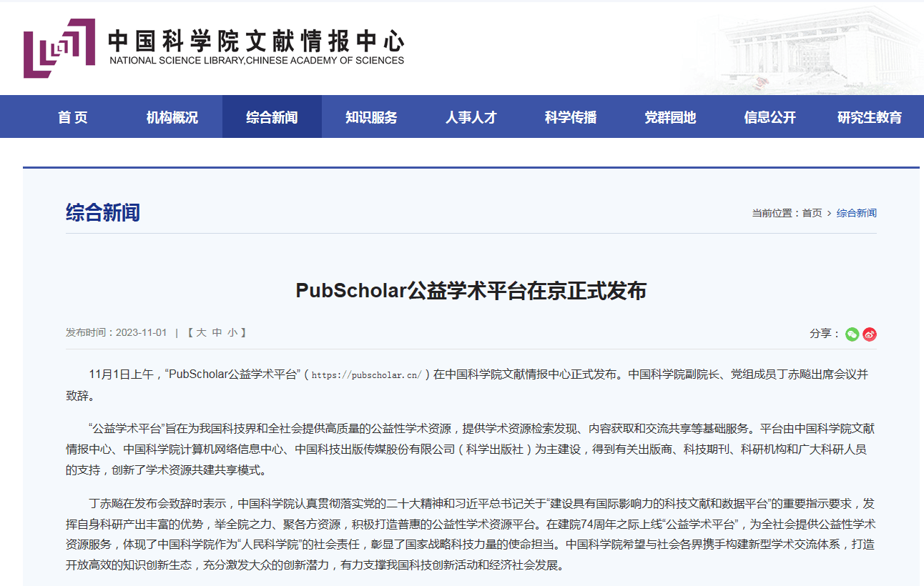Click the 当前位置： breadcrumb label
924x586 pixels.
[777, 213]
